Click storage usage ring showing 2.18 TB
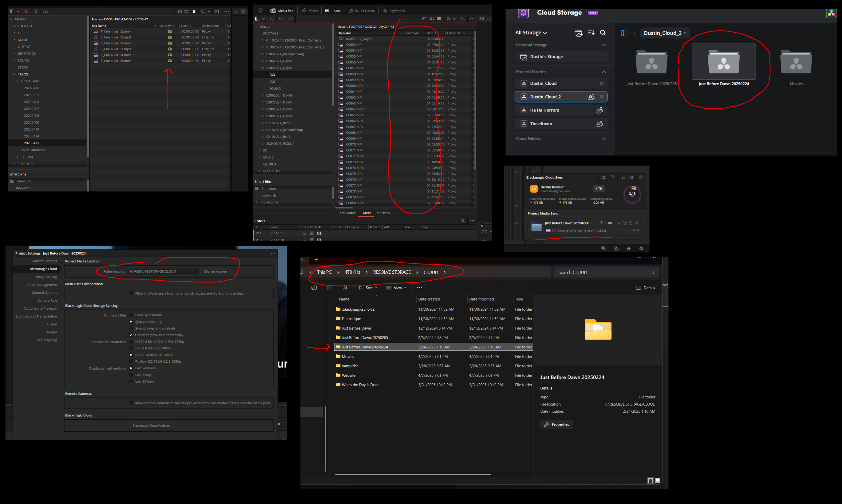Screen dimensions: 842x504 pyautogui.click(x=632, y=195)
